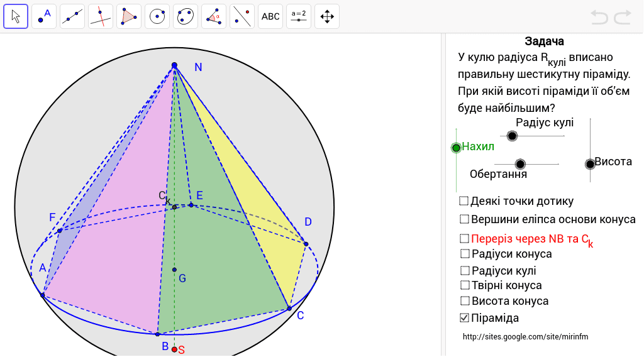Select the a=2 slider tool

[299, 16]
